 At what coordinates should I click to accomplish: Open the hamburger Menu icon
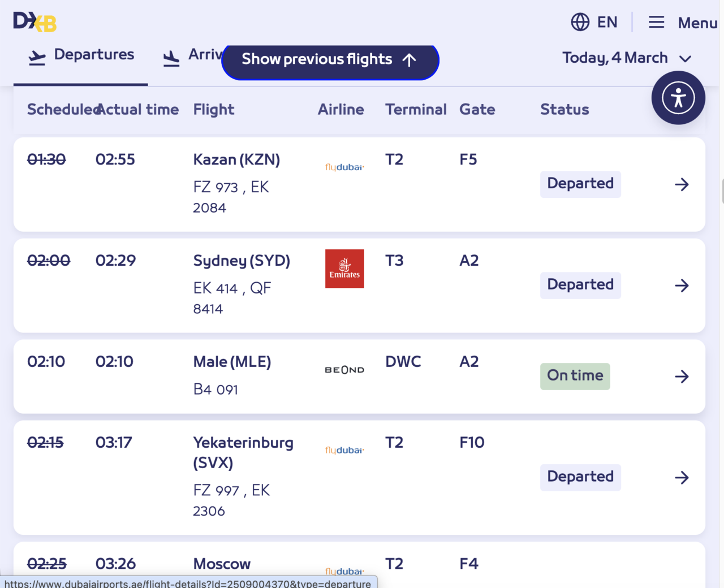click(x=656, y=22)
